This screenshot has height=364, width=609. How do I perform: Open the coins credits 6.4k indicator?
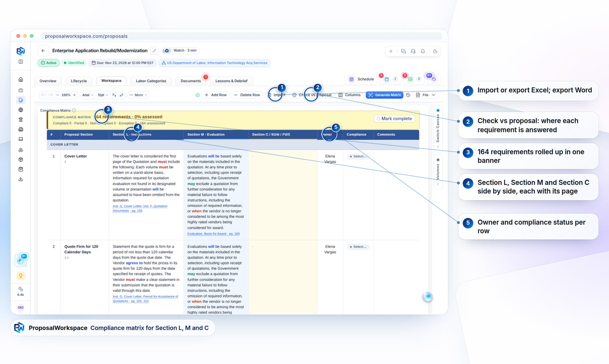pos(20,291)
